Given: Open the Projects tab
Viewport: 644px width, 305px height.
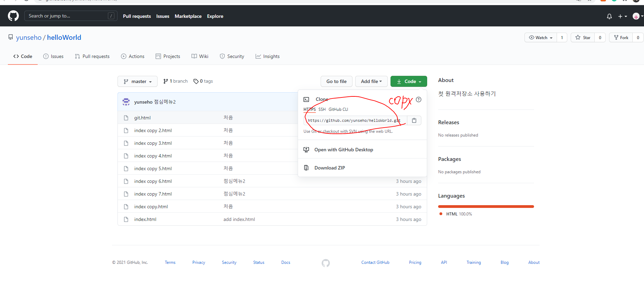Looking at the screenshot, I should pos(168,56).
